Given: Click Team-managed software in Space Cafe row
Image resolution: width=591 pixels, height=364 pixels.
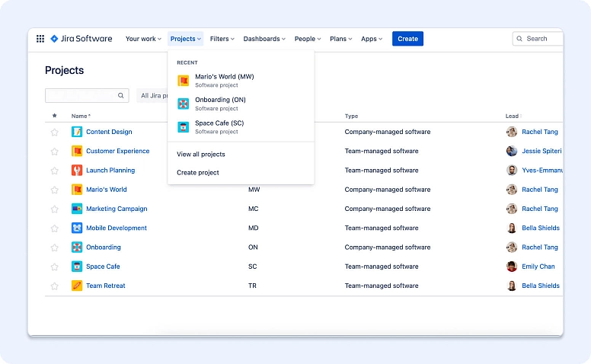Looking at the screenshot, I should click(382, 267).
